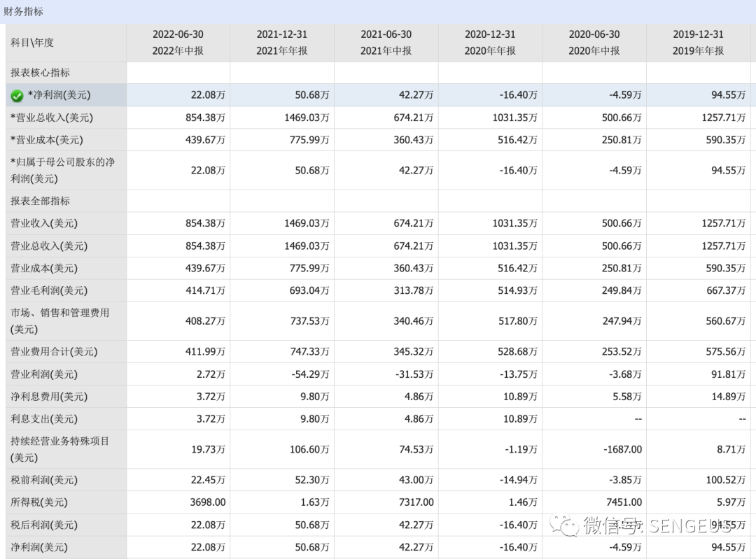Select the 报表全部指标 section label
Viewport: 756px width, 559px height.
(41, 201)
